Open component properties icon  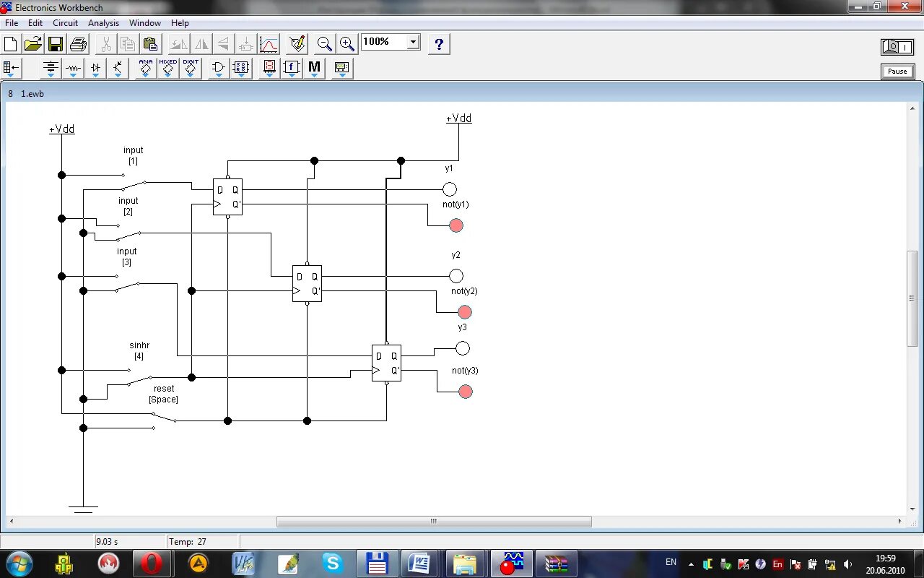297,44
